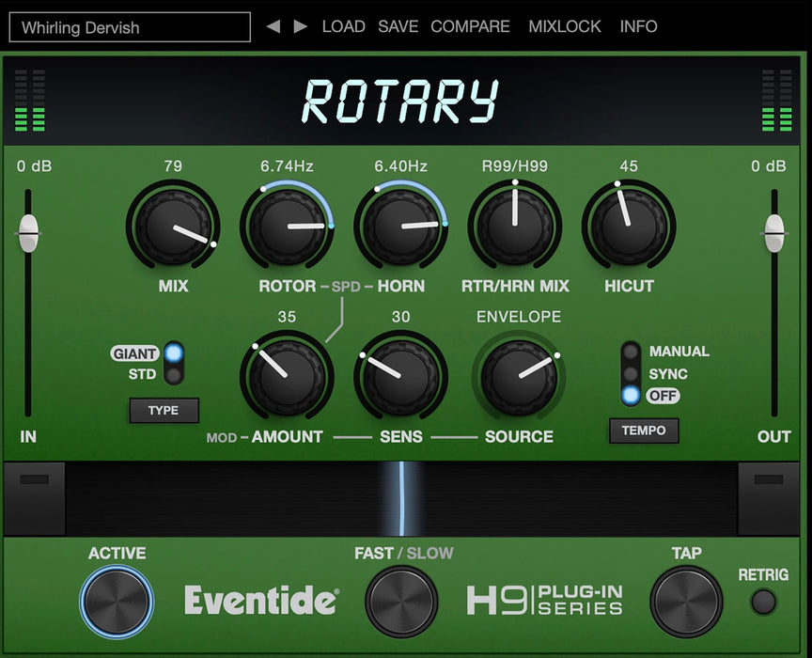Click the SENS value 30
Viewport: 812px width, 658px height.
pyautogui.click(x=400, y=317)
